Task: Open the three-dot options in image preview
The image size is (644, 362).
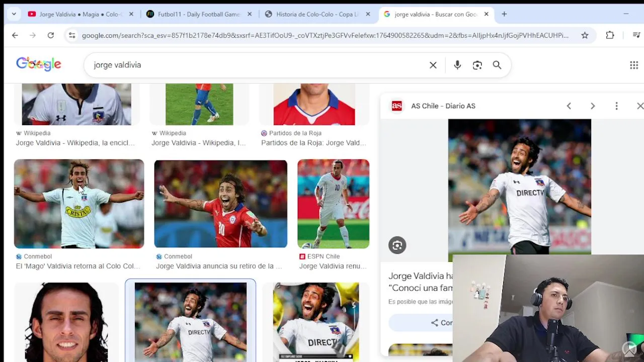Action: click(616, 106)
